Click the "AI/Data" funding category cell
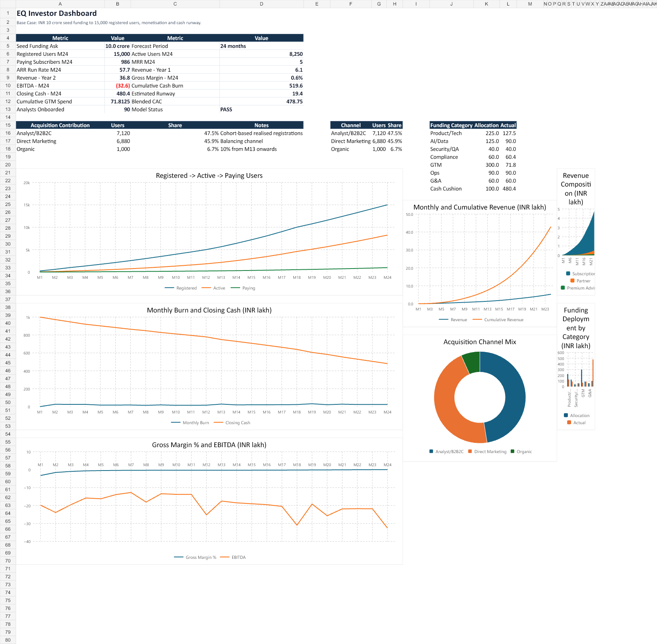657x644 pixels. coord(451,141)
